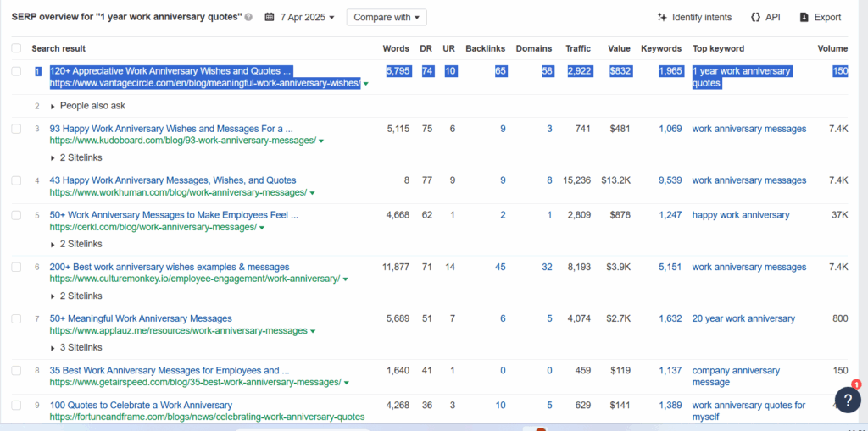868x431 pixels.
Task: Click the API button
Action: (765, 17)
